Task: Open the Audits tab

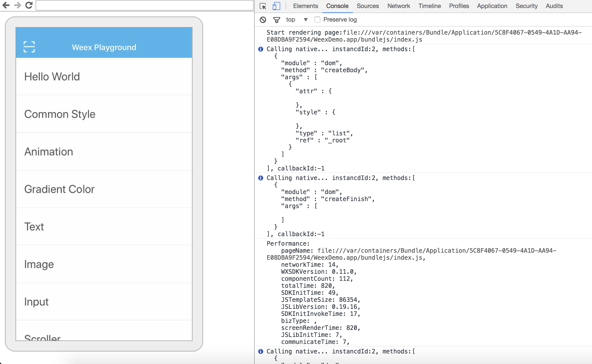Action: (554, 6)
